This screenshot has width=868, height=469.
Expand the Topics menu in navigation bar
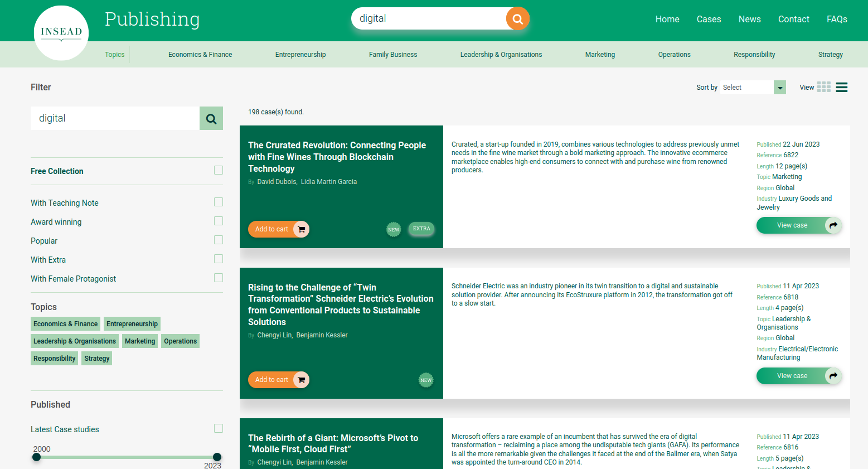(x=115, y=55)
